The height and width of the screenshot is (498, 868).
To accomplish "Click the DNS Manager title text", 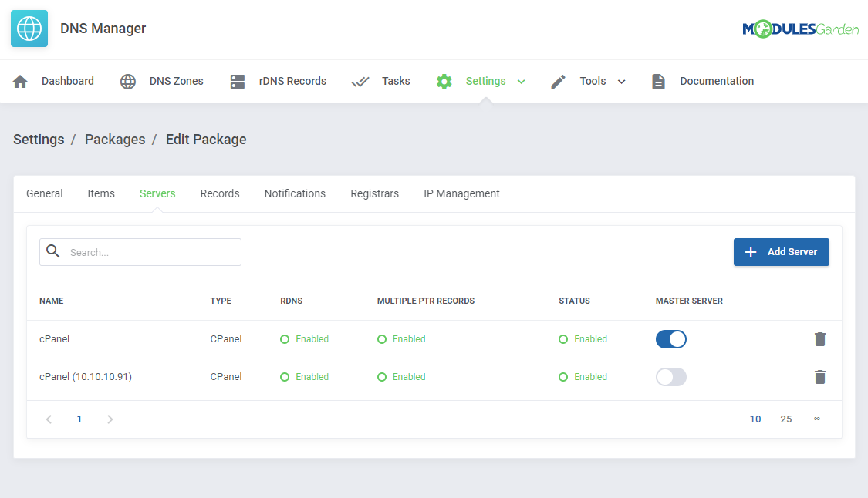I will 103,29.
